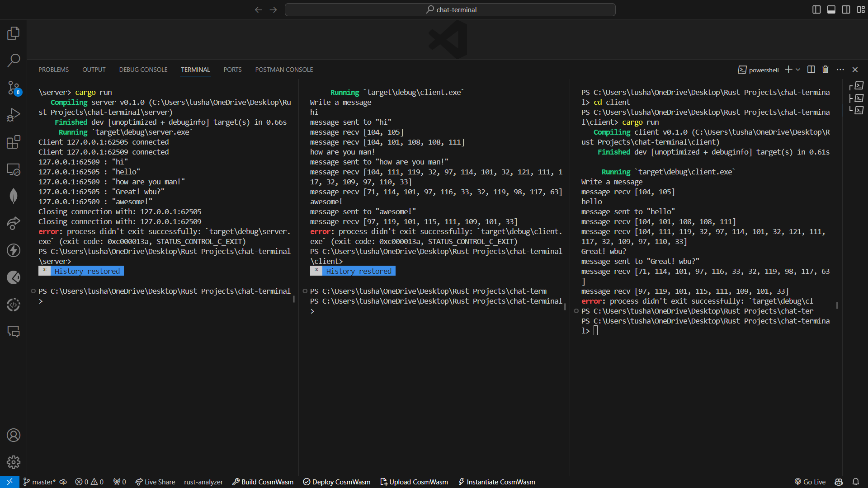The image size is (868, 488).
Task: Open Source Control view with 8 changes
Action: point(14,88)
